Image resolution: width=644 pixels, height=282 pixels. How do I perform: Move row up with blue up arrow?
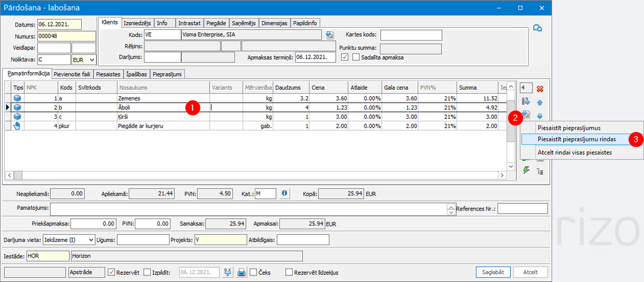click(x=540, y=101)
